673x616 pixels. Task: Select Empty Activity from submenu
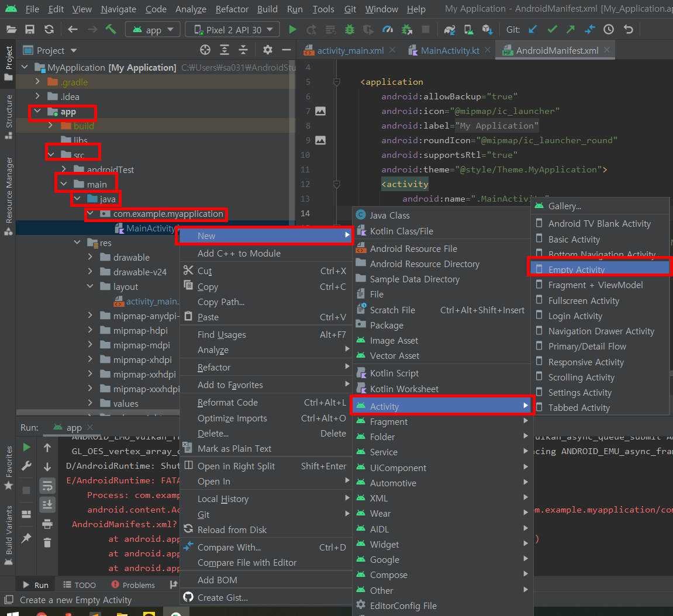[x=599, y=269]
